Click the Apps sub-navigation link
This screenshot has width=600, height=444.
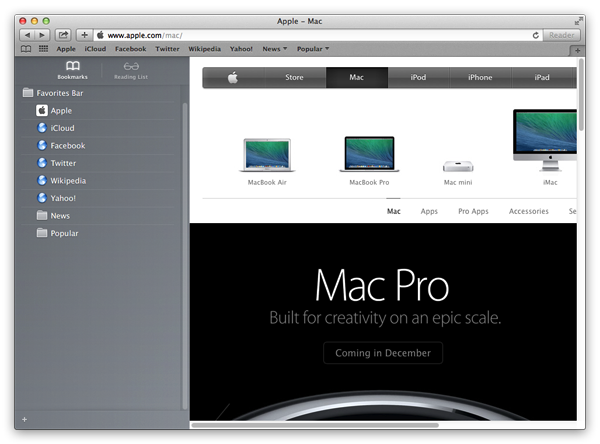pyautogui.click(x=429, y=211)
